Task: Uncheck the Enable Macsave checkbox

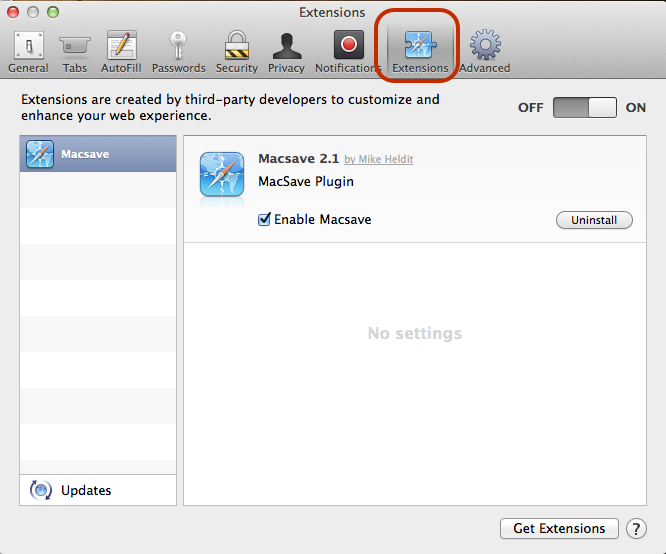Action: pos(264,219)
